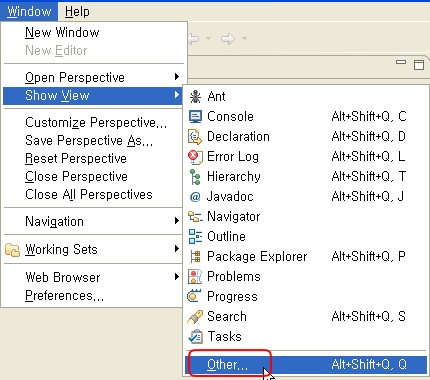The height and width of the screenshot is (380, 430).
Task: Click the Navigator view icon
Action: tap(195, 217)
